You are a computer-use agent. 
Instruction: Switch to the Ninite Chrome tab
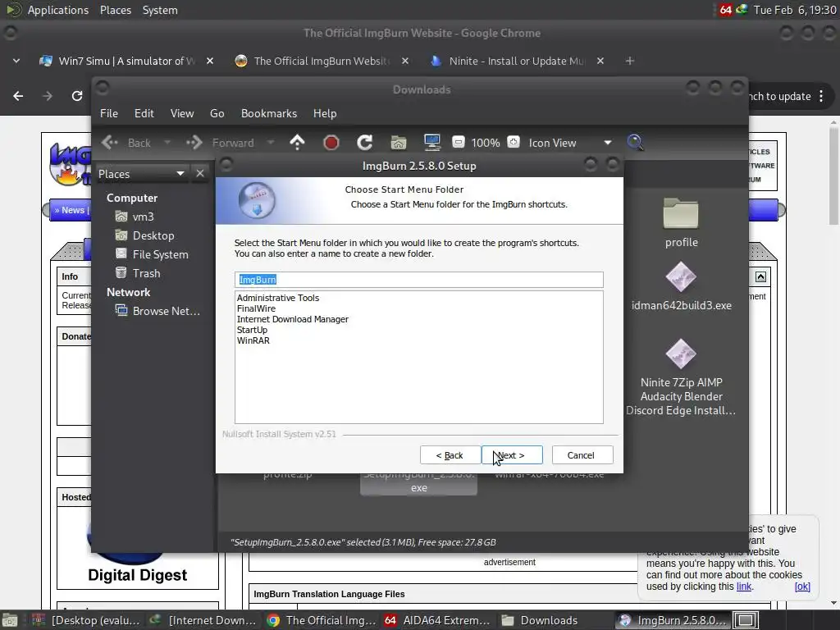pos(517,61)
